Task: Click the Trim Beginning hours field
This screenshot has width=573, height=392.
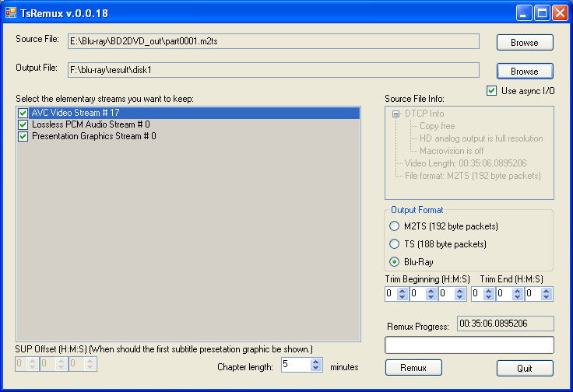Action: (392, 293)
